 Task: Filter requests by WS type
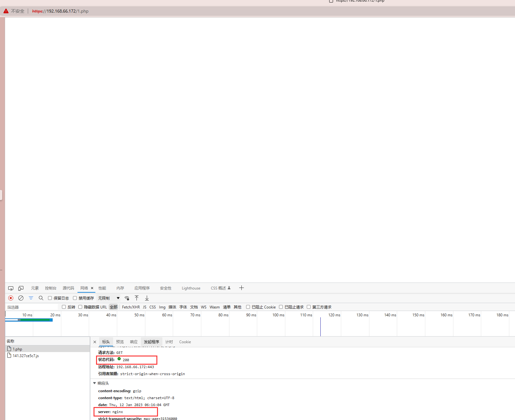click(203, 307)
